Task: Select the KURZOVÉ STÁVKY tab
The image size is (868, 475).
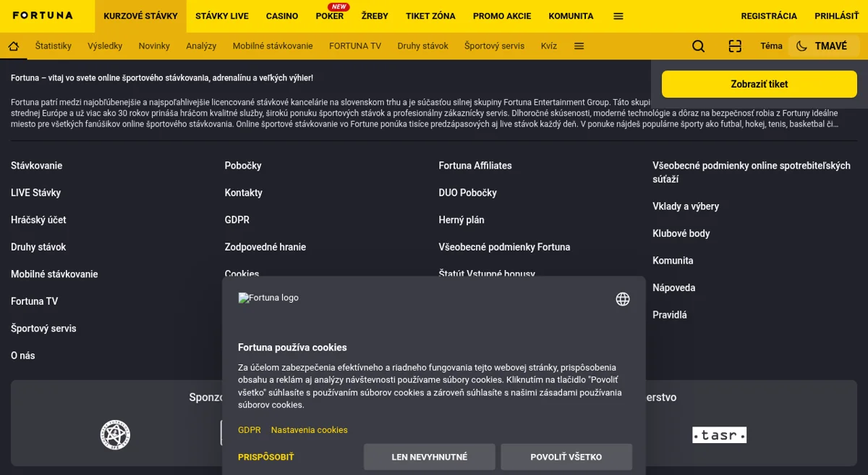Action: click(140, 16)
